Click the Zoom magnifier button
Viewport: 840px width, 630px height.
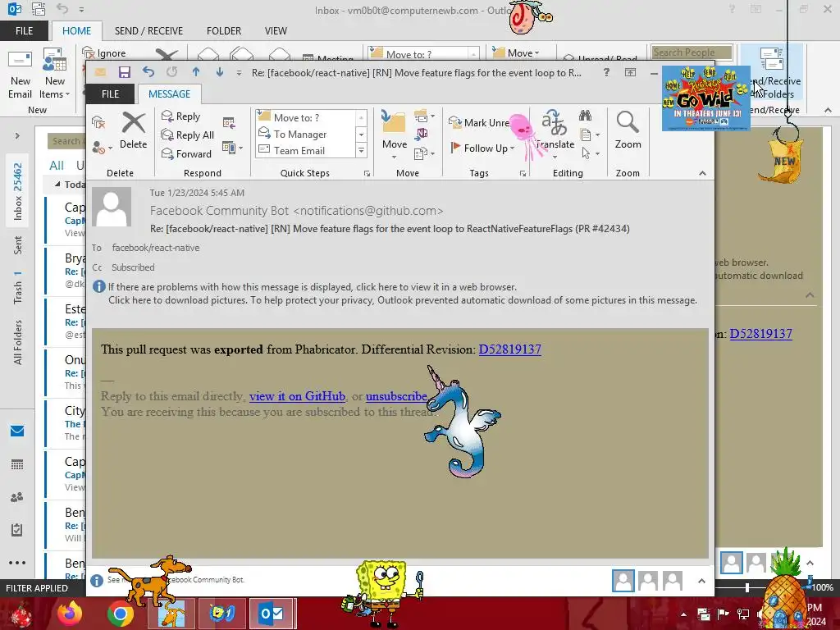tap(628, 130)
